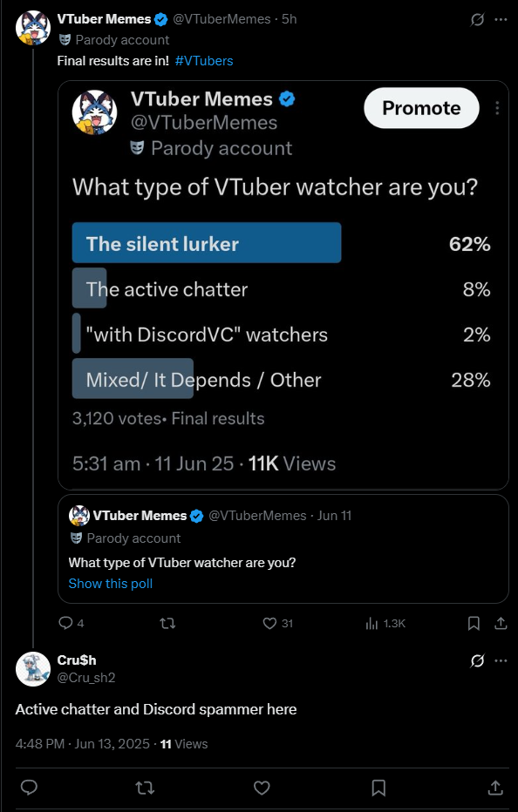The height and width of the screenshot is (812, 518).
Task: Bookmark the VTuber Memes tweet
Action: tap(474, 624)
